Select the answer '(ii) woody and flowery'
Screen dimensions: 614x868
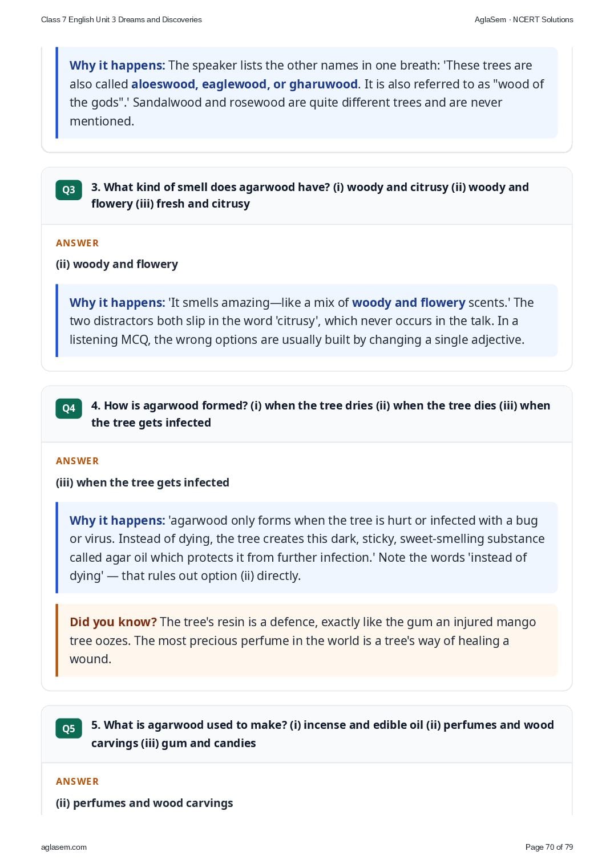117,264
